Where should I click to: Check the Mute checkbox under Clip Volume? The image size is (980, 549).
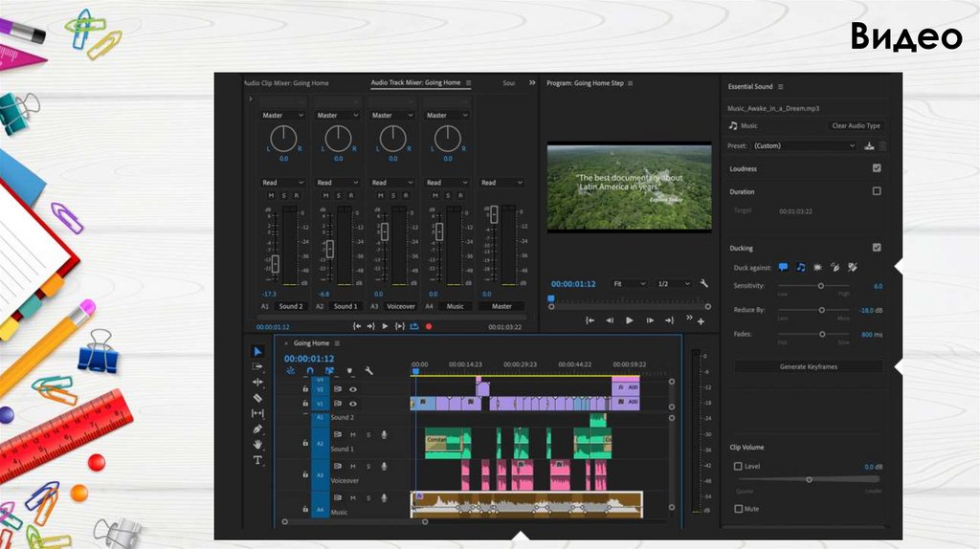738,509
